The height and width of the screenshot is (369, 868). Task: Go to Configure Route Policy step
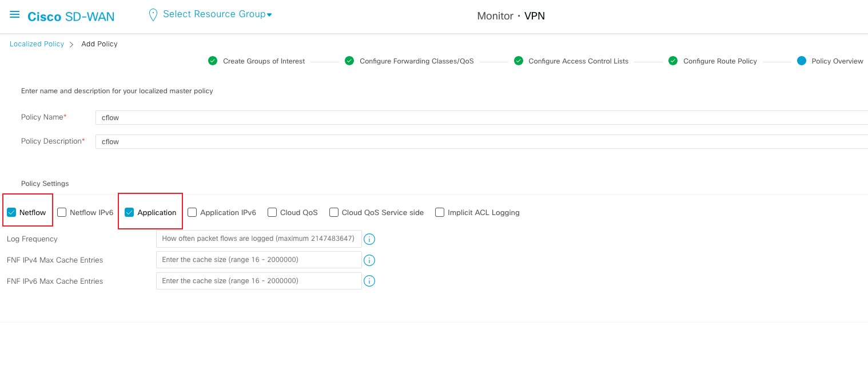pyautogui.click(x=719, y=61)
